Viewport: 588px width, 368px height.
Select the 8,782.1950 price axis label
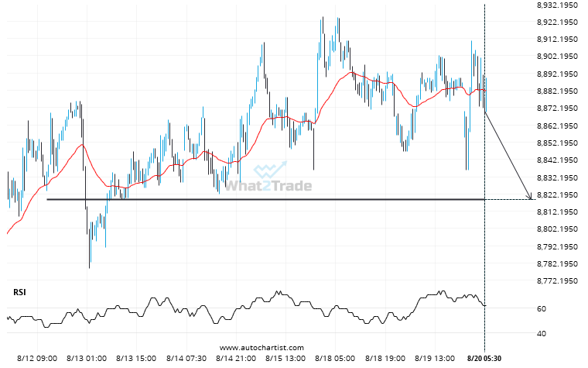click(x=557, y=263)
